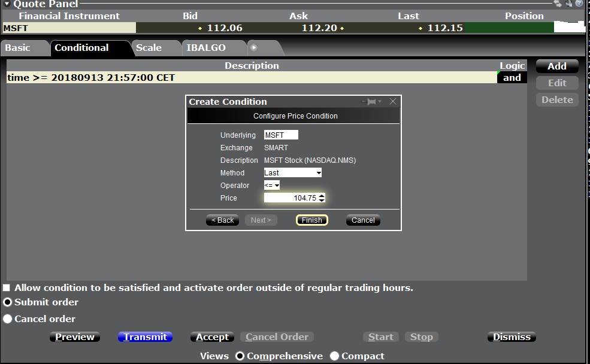Select the Cancel order radio button
The height and width of the screenshot is (364, 590).
[8, 319]
